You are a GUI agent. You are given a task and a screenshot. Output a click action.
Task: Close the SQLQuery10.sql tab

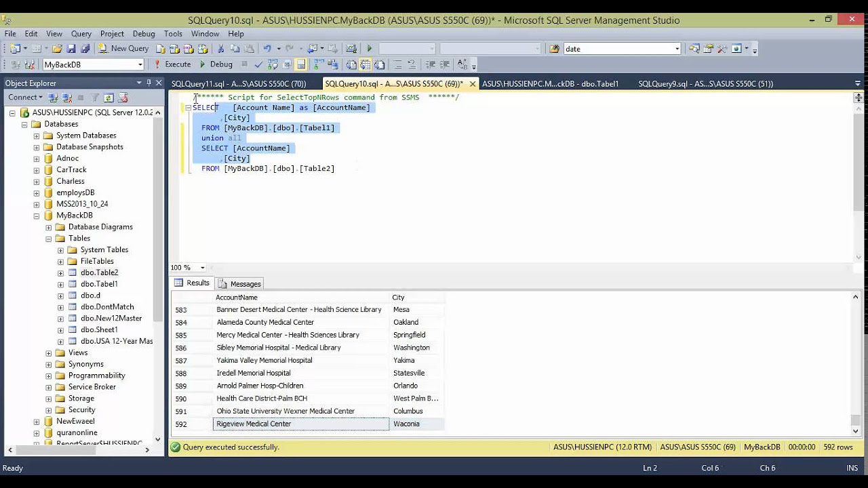473,84
